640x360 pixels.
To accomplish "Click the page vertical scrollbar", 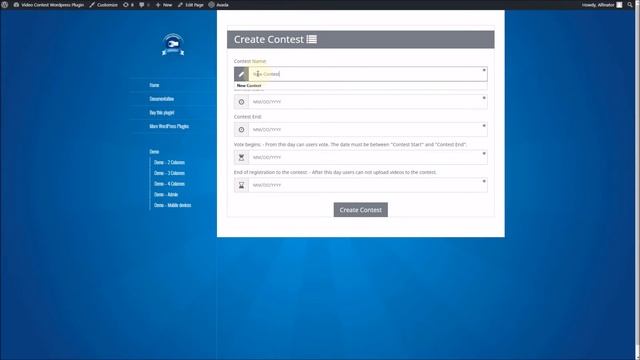I will click(x=637, y=180).
